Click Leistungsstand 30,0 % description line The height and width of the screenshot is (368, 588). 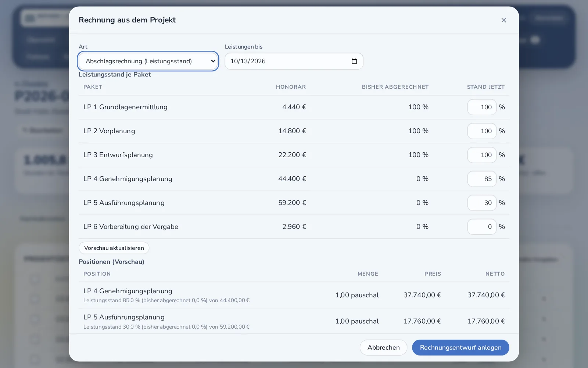click(166, 327)
